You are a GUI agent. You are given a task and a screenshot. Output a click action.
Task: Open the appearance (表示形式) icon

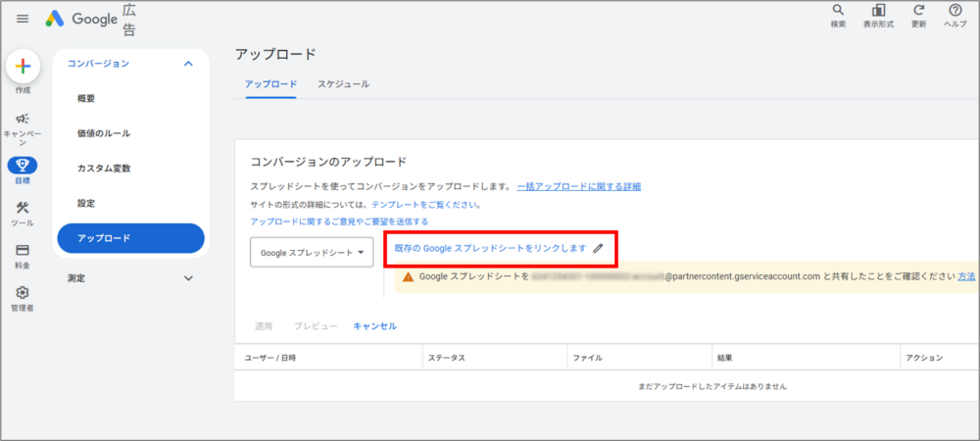[878, 11]
